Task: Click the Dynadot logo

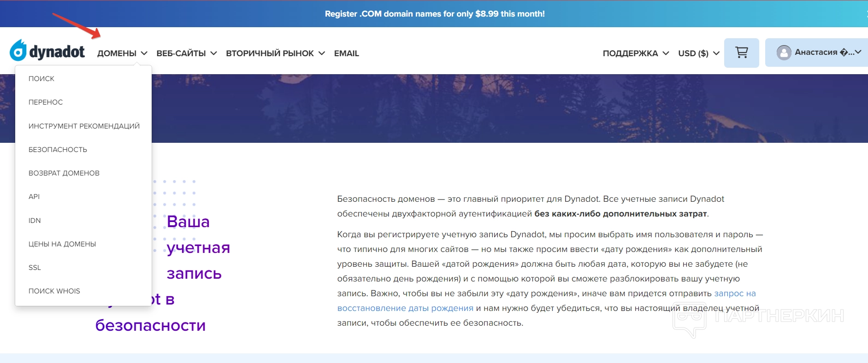Action: click(x=47, y=51)
